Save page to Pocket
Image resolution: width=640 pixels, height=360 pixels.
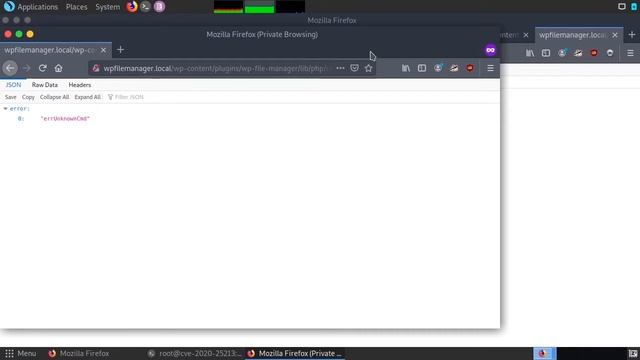coord(354,68)
